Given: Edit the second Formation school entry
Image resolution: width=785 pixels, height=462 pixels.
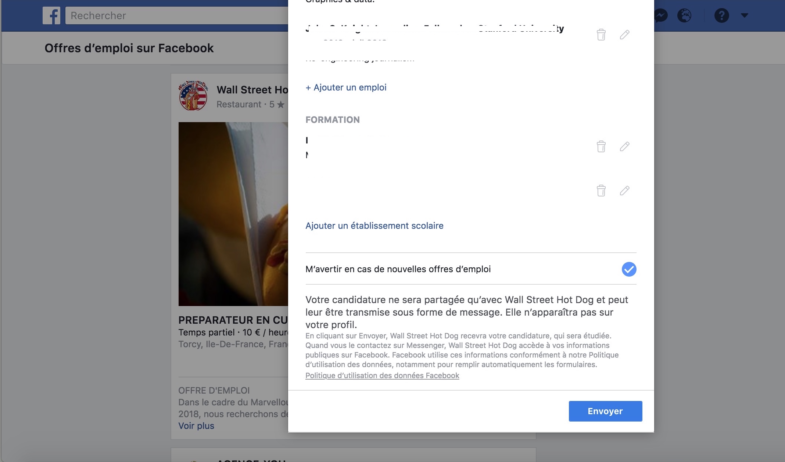Looking at the screenshot, I should coord(624,190).
